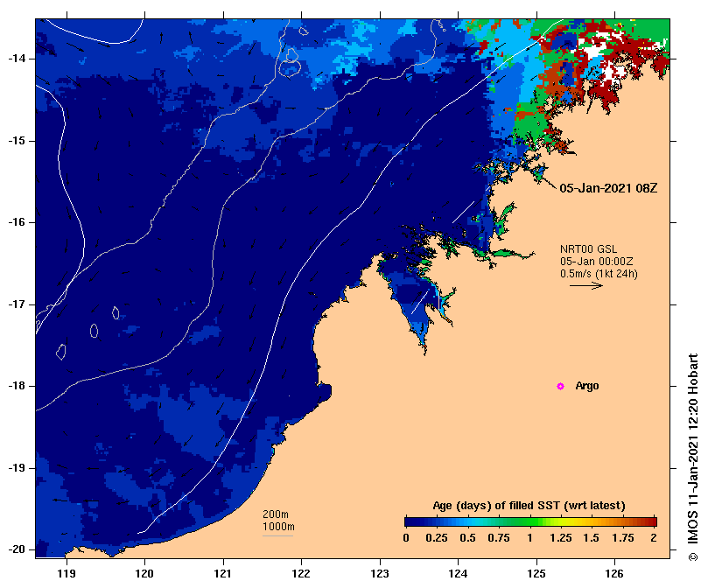Click the dark blue end of the color bar
The image size is (708, 588).
pyautogui.click(x=410, y=522)
